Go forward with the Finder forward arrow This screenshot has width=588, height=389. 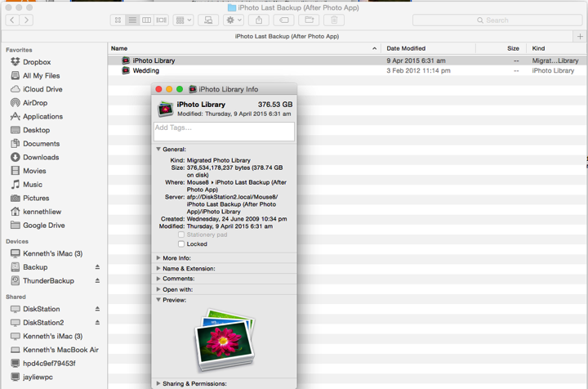(26, 20)
